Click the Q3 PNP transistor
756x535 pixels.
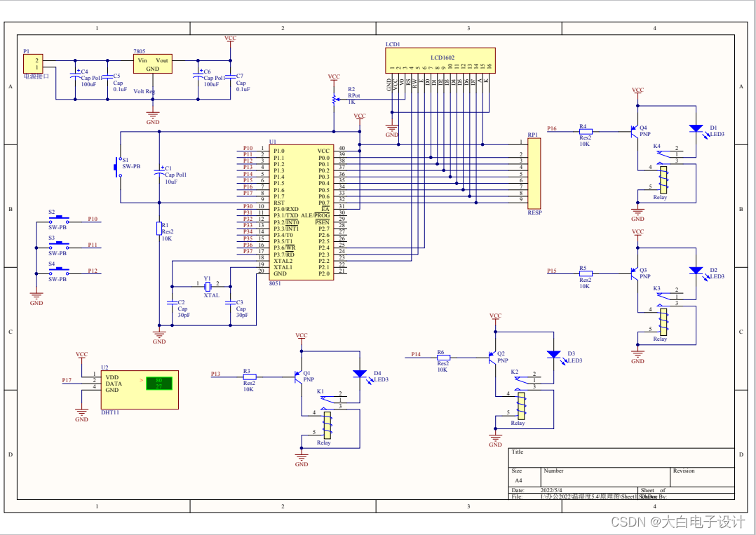point(635,273)
